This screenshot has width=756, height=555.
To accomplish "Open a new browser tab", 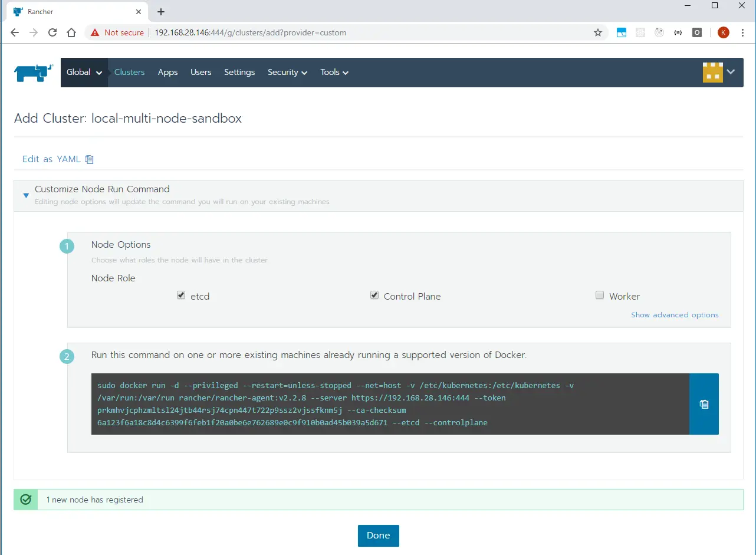I will coord(161,12).
